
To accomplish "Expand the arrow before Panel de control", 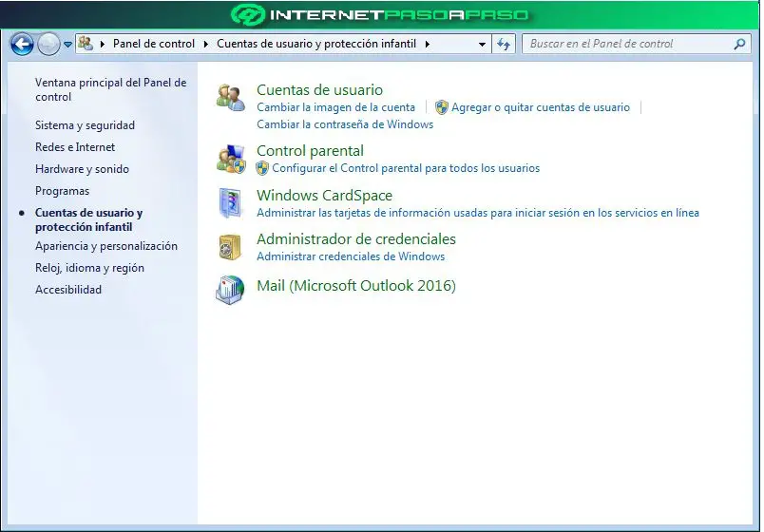I will 103,44.
